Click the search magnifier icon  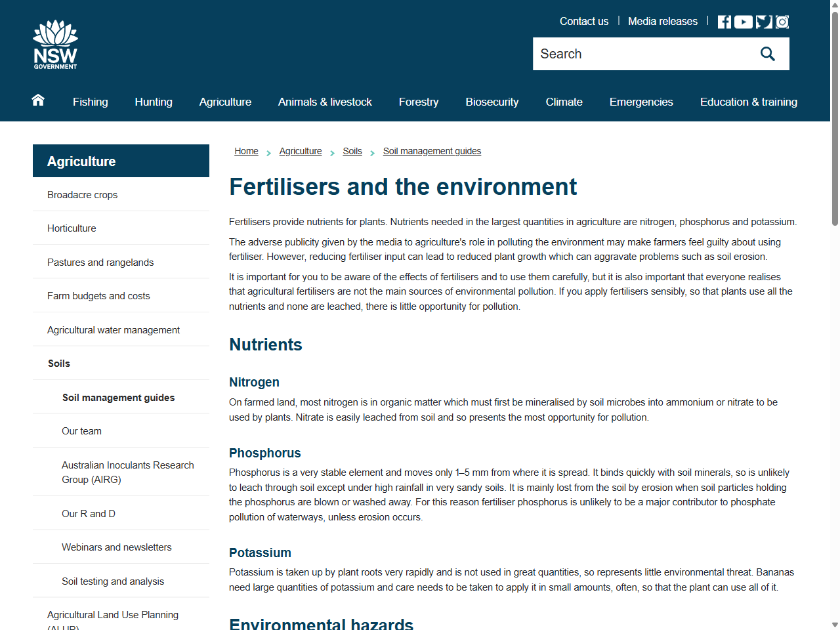point(767,53)
